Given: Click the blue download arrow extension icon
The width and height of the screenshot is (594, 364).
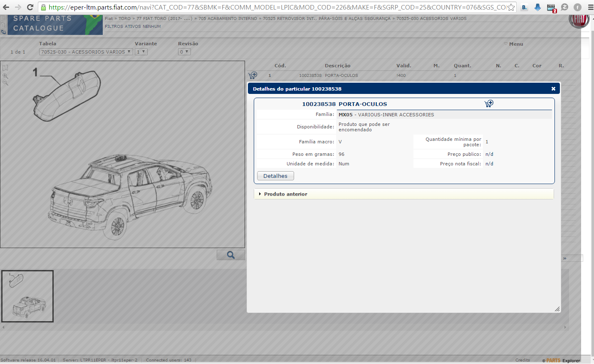Looking at the screenshot, I should coord(538,7).
